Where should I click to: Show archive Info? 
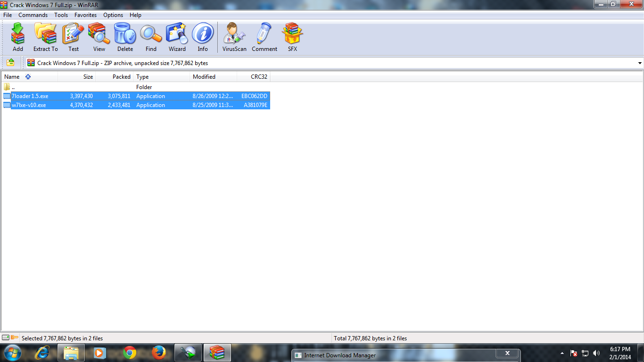coord(203,37)
